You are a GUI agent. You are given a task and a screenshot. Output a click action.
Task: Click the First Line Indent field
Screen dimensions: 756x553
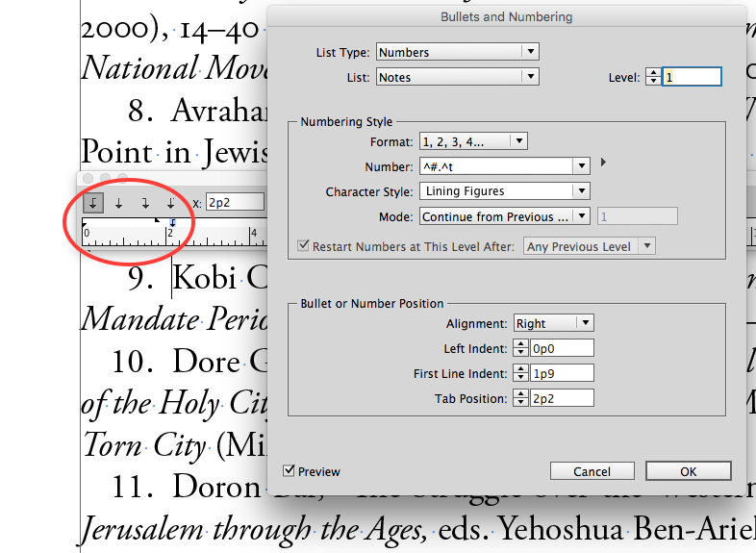(562, 373)
